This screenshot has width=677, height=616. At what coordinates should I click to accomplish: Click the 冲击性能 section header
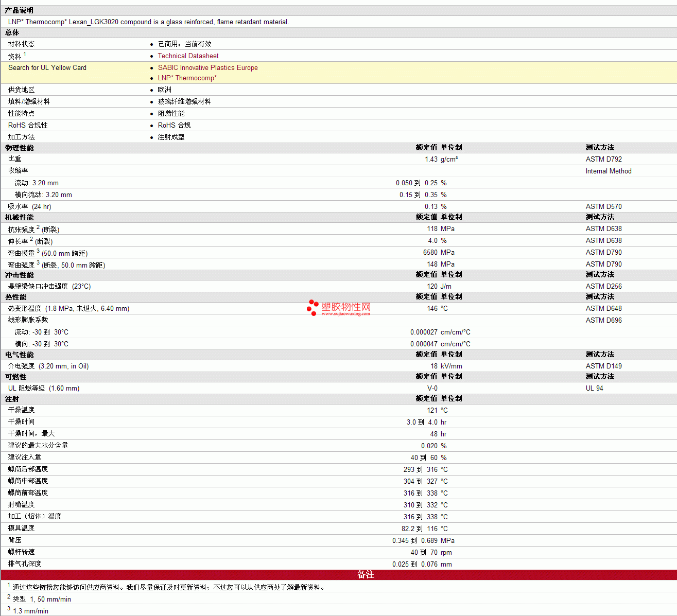click(x=19, y=275)
